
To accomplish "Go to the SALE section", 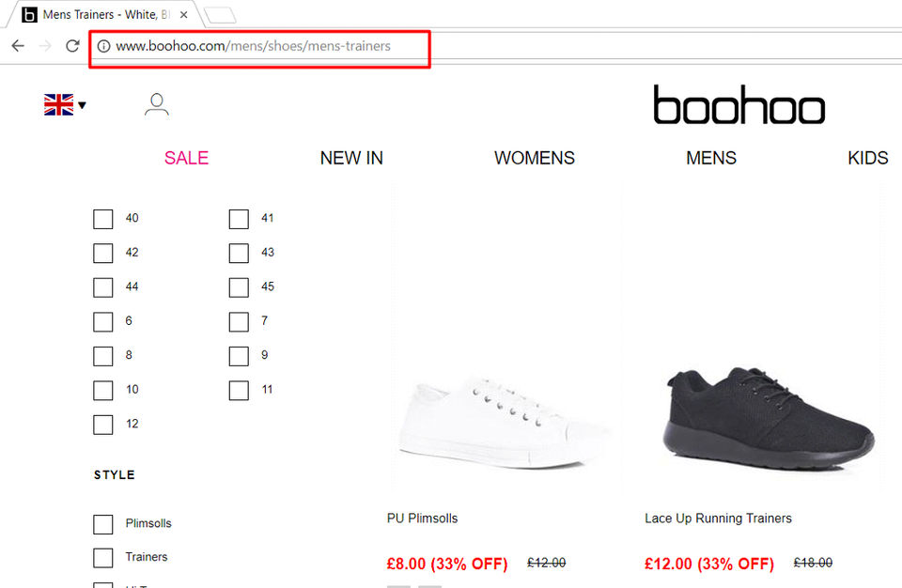I will 186,158.
